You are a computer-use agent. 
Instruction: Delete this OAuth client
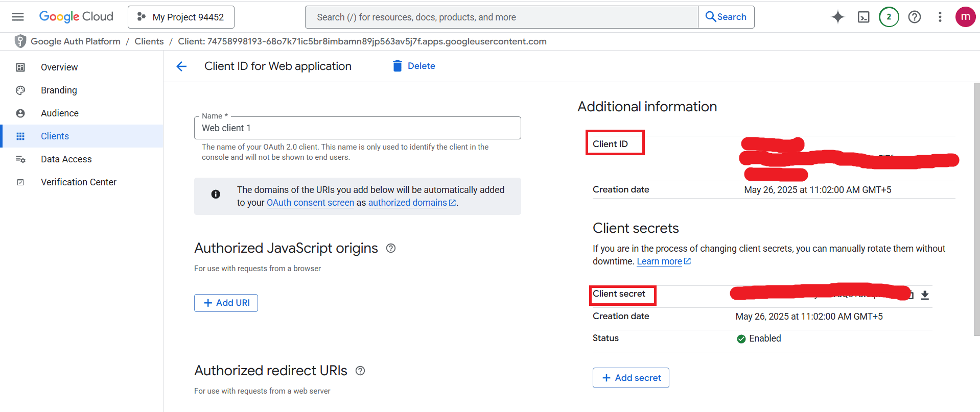coord(414,66)
